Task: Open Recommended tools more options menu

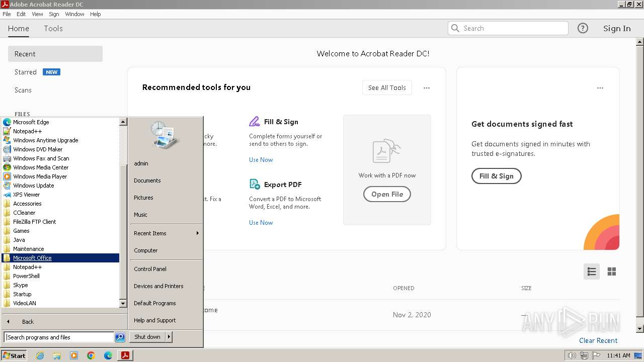Action: pos(427,88)
